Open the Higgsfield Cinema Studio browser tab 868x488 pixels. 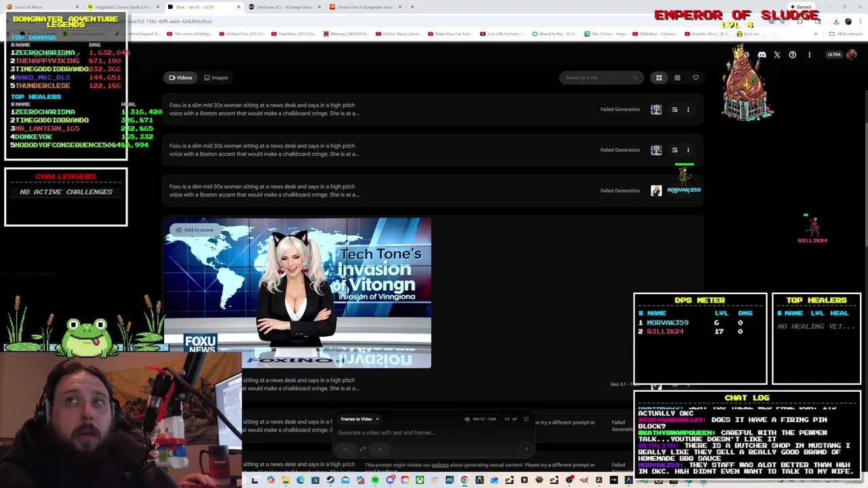[122, 7]
